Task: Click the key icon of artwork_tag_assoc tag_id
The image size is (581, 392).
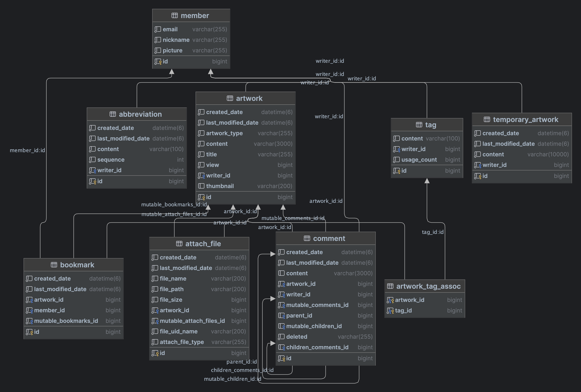Action: tap(390, 311)
